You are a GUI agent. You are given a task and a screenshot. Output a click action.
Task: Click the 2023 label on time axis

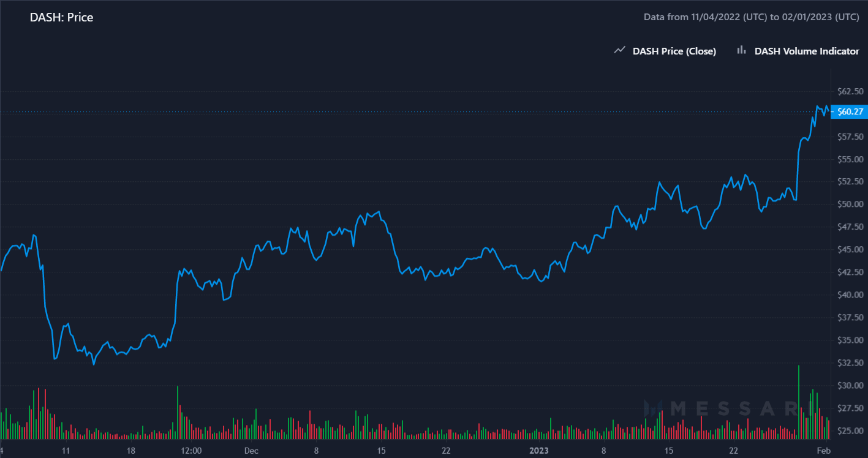pyautogui.click(x=540, y=451)
